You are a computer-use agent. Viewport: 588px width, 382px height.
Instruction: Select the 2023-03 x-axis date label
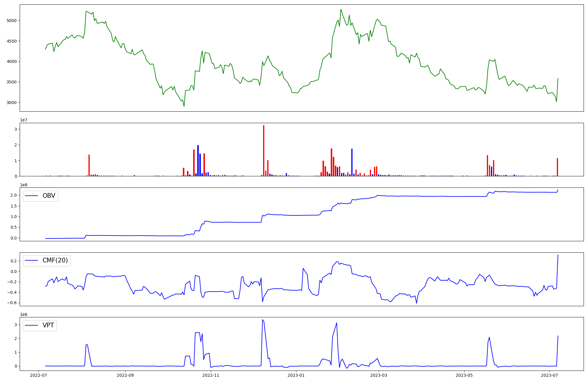pyautogui.click(x=379, y=375)
